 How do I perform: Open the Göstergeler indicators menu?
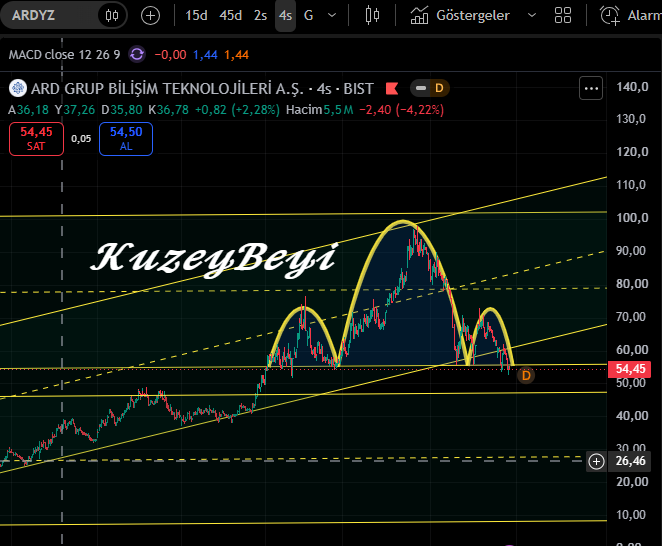point(473,16)
